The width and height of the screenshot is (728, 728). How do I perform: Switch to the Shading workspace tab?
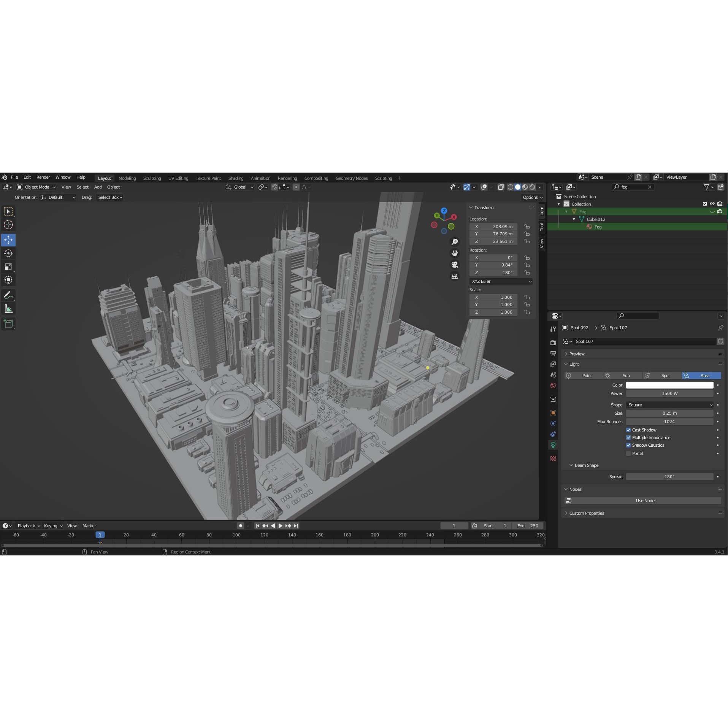point(236,178)
